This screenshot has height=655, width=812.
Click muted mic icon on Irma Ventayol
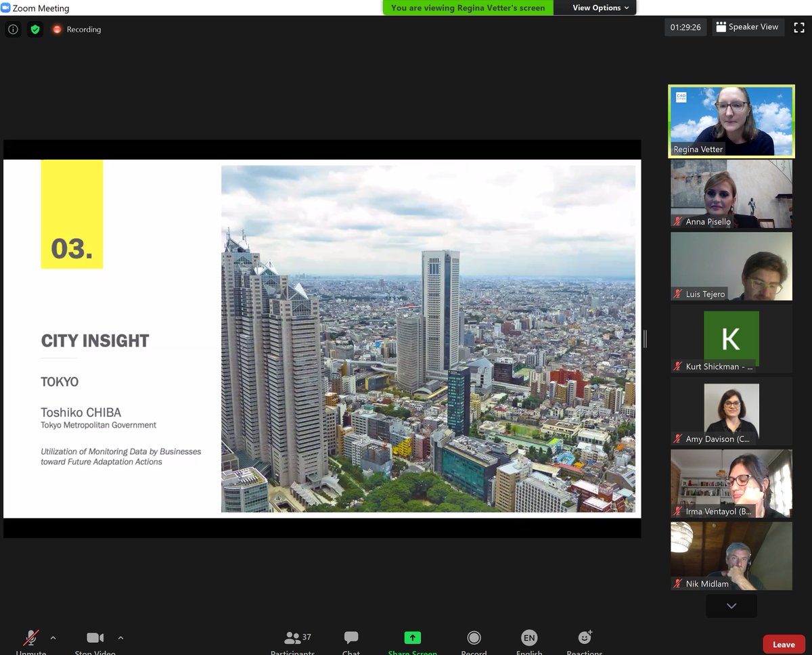677,511
